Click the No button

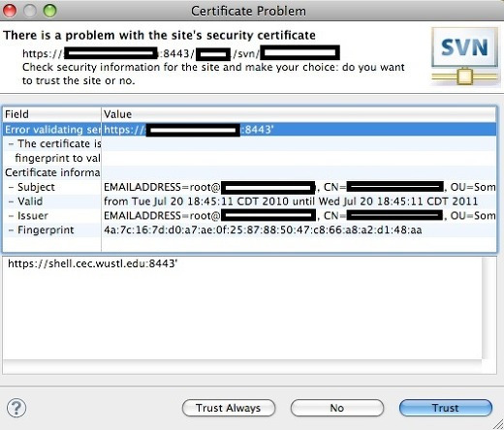click(337, 408)
